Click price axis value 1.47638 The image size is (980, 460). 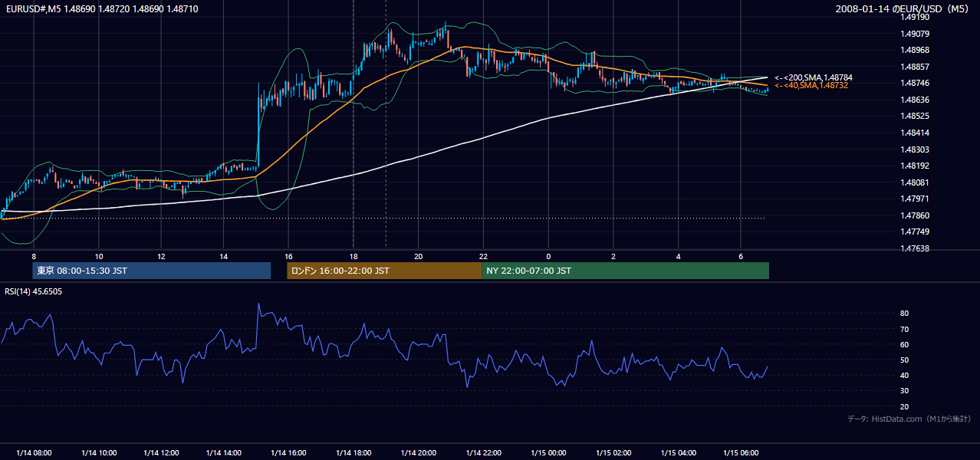tap(916, 248)
